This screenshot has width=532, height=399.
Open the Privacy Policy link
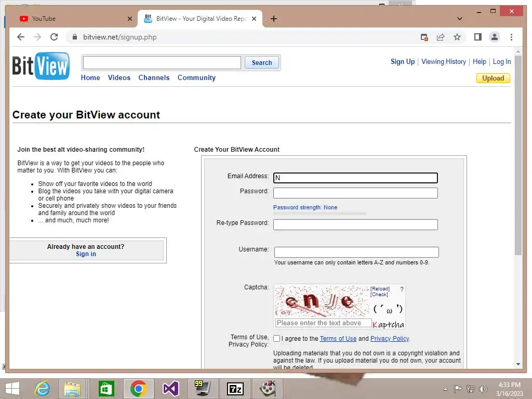coord(390,339)
